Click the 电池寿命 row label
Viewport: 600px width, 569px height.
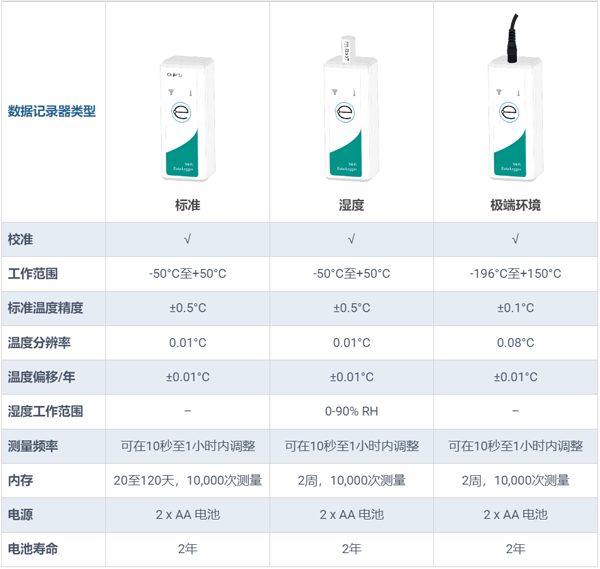coord(33,548)
